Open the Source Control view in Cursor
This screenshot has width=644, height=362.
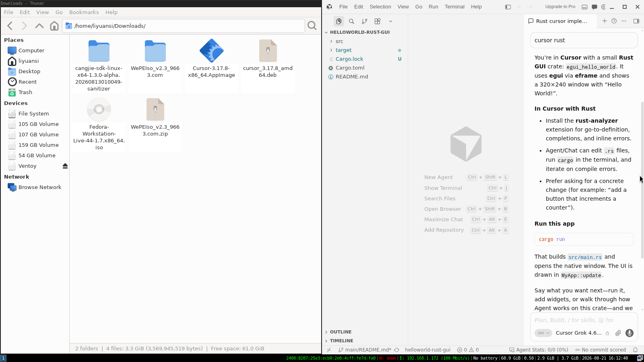(365, 21)
